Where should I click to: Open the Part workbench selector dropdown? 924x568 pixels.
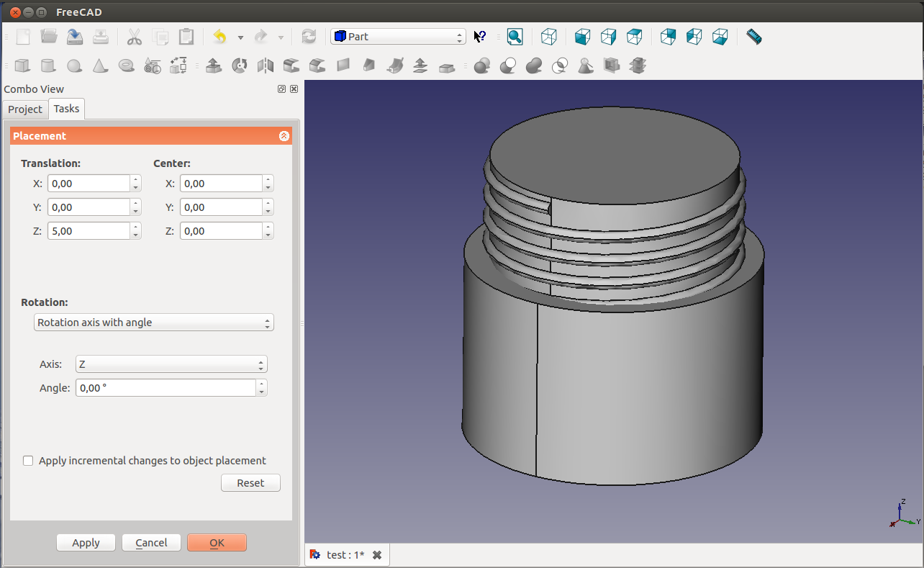398,37
